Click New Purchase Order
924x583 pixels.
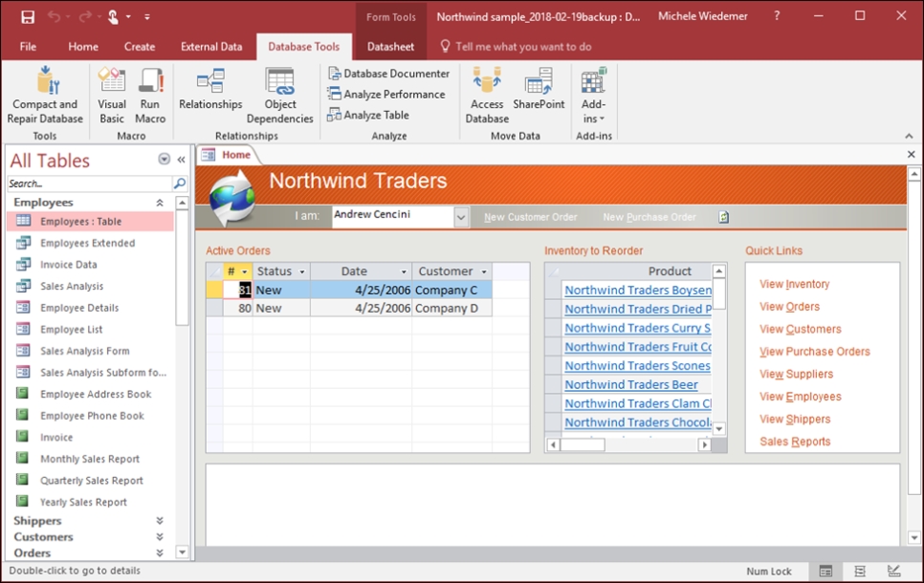point(649,217)
